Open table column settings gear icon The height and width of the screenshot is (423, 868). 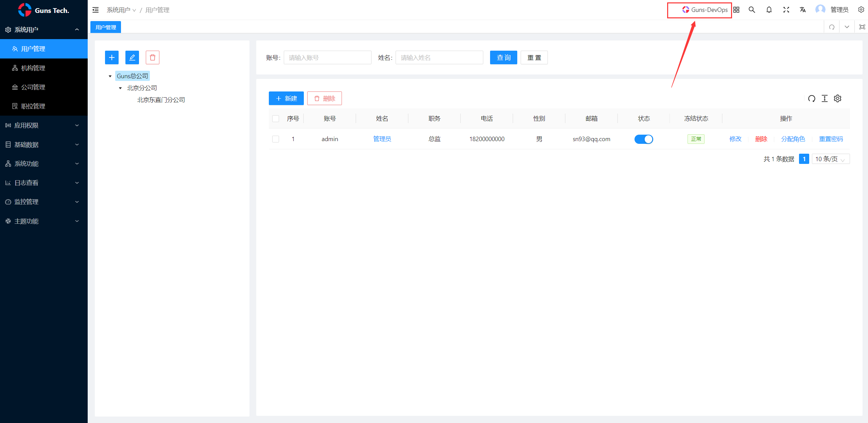[x=837, y=99]
